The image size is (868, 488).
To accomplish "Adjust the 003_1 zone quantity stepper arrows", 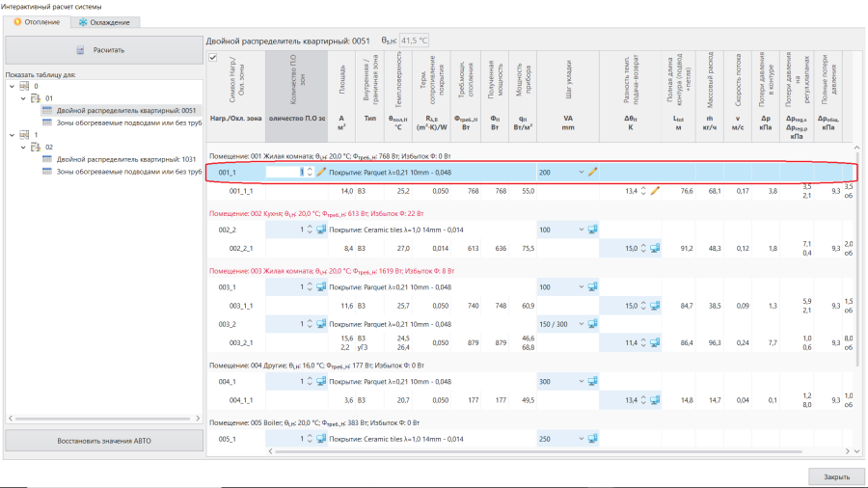I will (x=310, y=287).
